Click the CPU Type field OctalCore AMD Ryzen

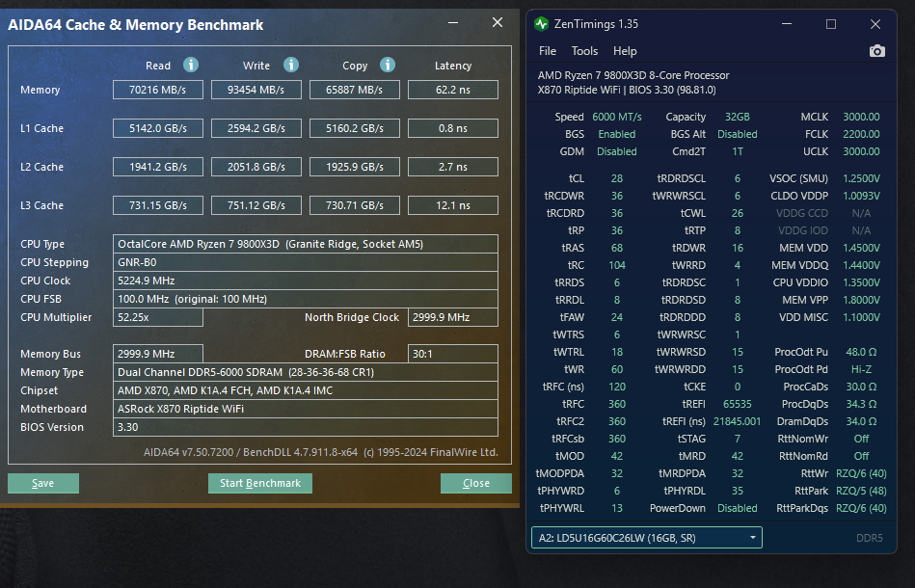[x=306, y=244]
